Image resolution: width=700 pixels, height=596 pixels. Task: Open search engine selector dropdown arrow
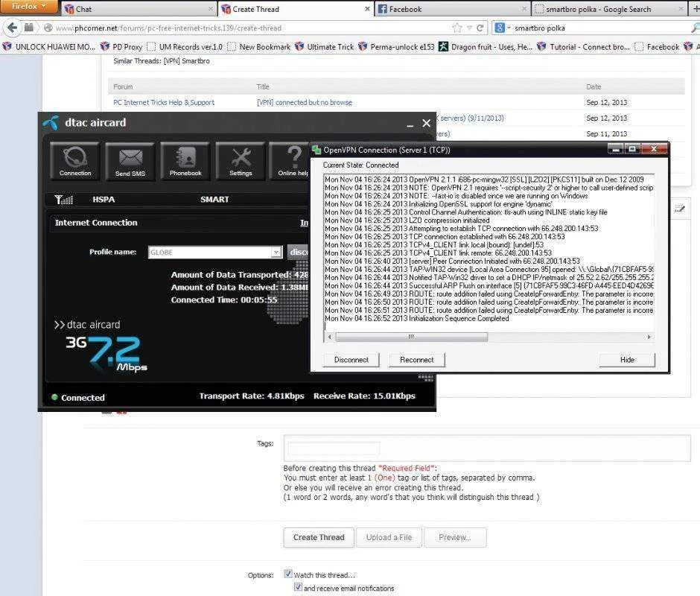tap(508, 28)
